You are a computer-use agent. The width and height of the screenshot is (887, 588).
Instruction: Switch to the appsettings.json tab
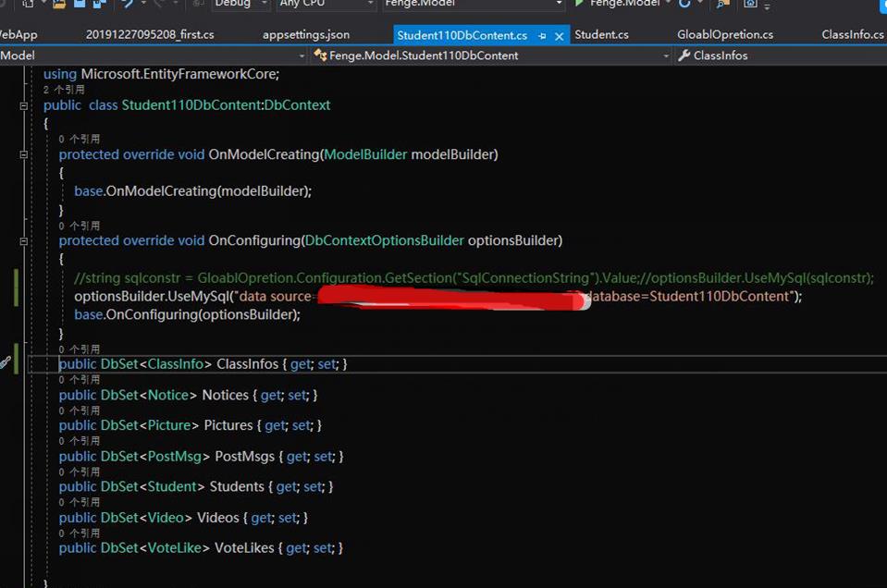click(x=306, y=34)
